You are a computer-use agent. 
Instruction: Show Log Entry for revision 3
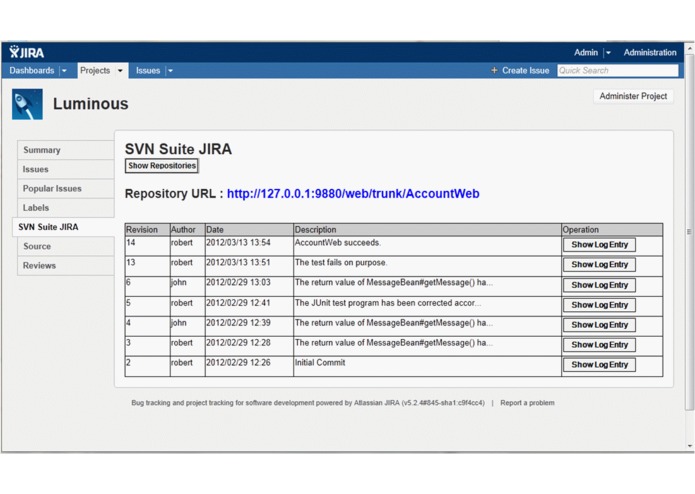coord(599,345)
